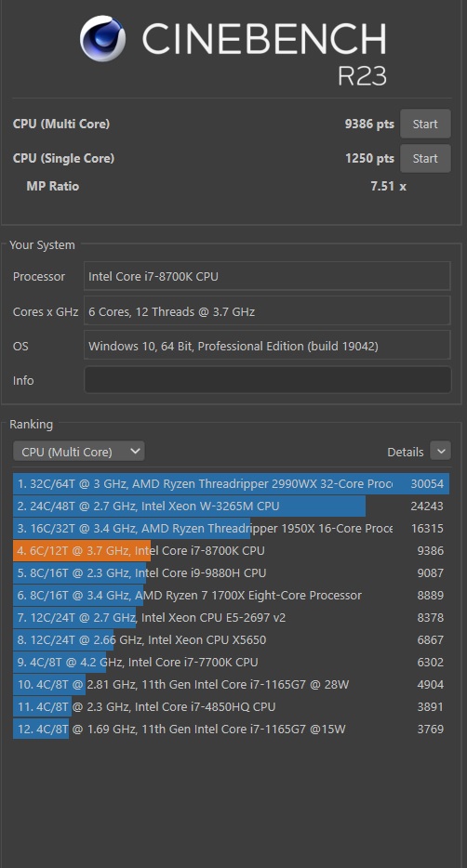Screen dimensions: 467x868
Task: Click the score 16315 in ranking
Action: 427,528
